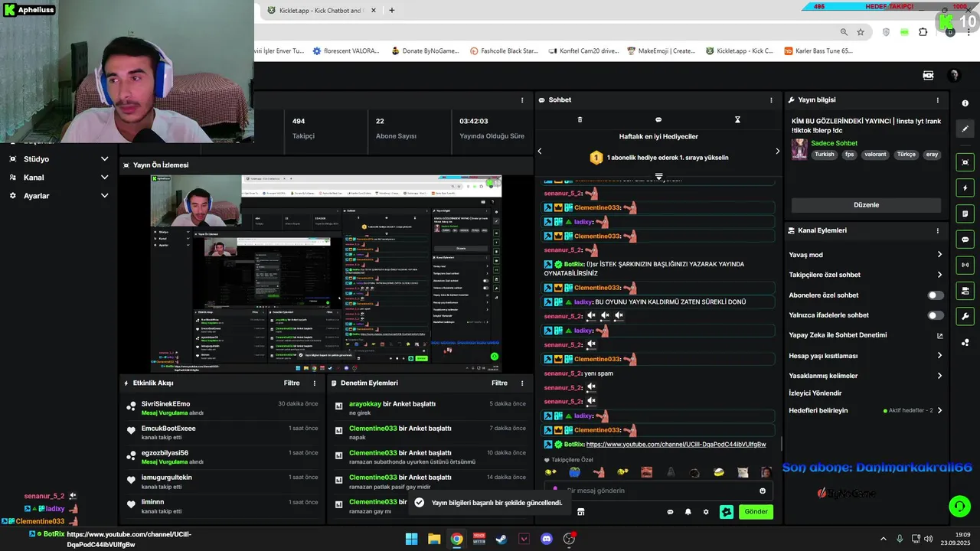
Task: Click the taskbar volume icon
Action: tap(928, 539)
